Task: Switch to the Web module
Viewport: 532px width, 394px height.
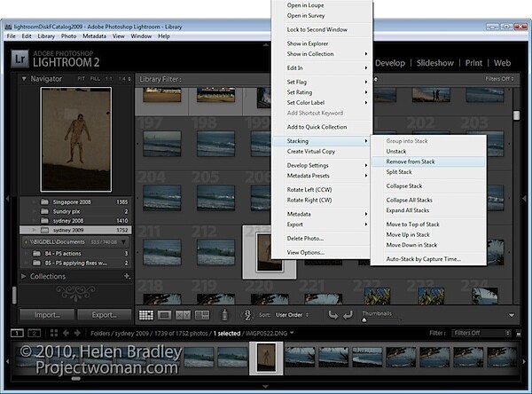Action: point(502,63)
